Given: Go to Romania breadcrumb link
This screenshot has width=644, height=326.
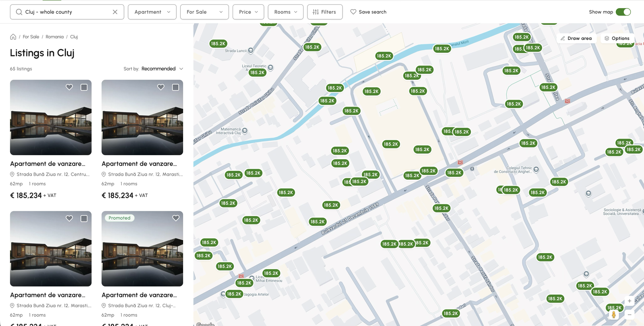Looking at the screenshot, I should [x=55, y=37].
